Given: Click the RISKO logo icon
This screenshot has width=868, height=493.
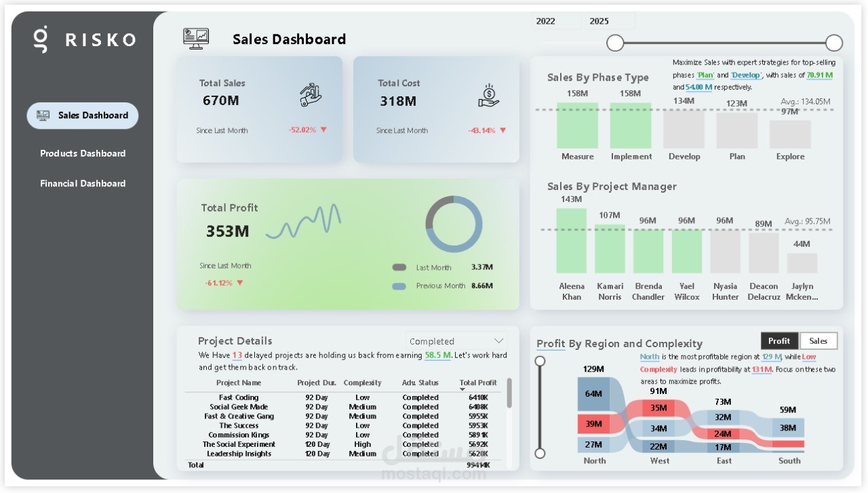Looking at the screenshot, I should (41, 39).
